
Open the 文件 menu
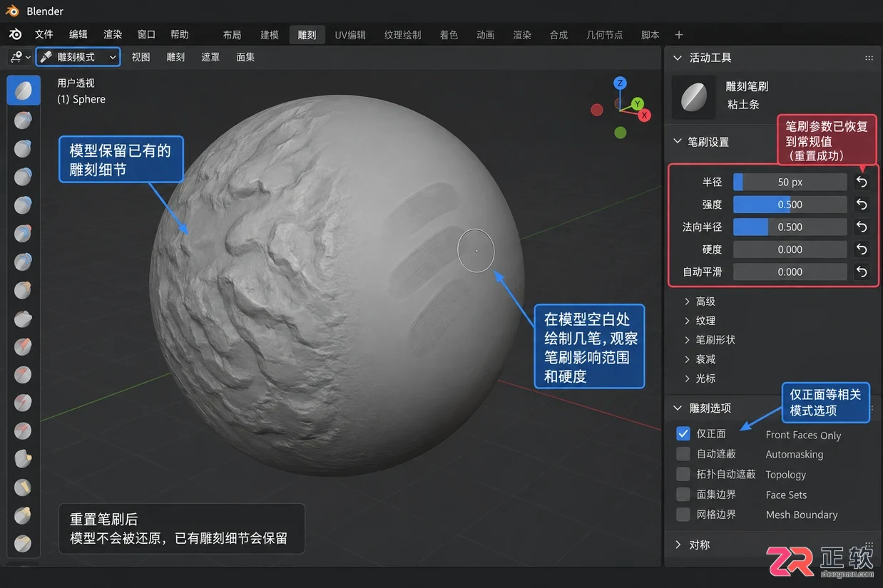tap(44, 34)
